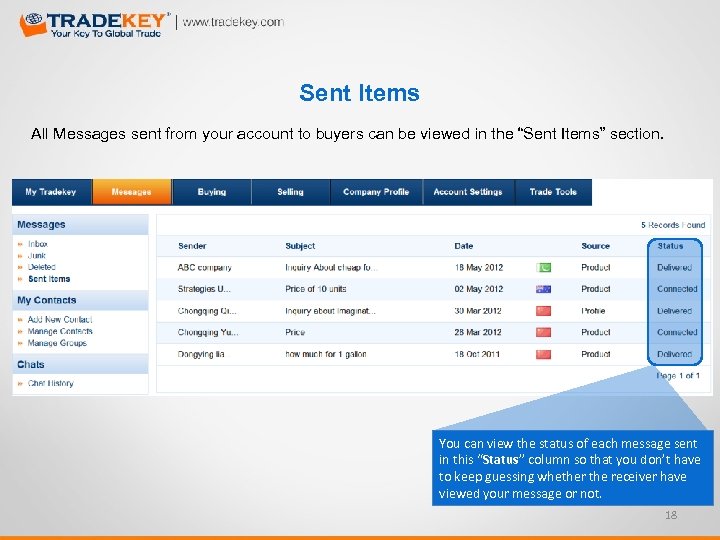Viewport: 720px width, 540px height.
Task: Open the Deleted folder link
Action: [42, 267]
